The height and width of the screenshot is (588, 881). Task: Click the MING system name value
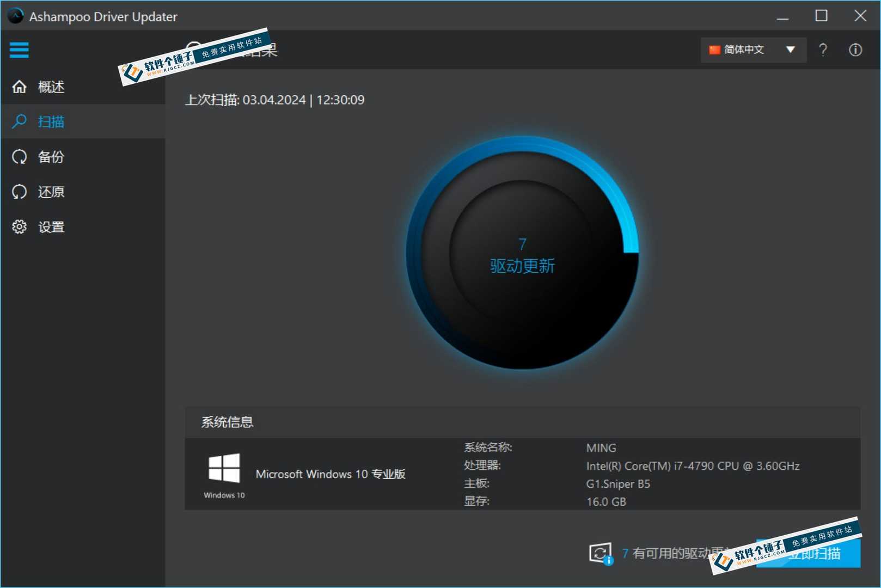pyautogui.click(x=601, y=448)
